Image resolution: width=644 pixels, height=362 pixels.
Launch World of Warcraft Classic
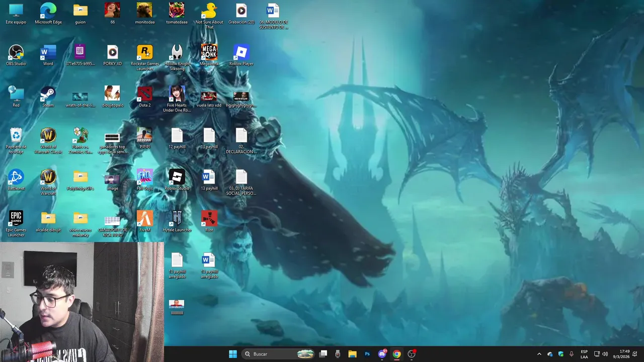(x=48, y=141)
